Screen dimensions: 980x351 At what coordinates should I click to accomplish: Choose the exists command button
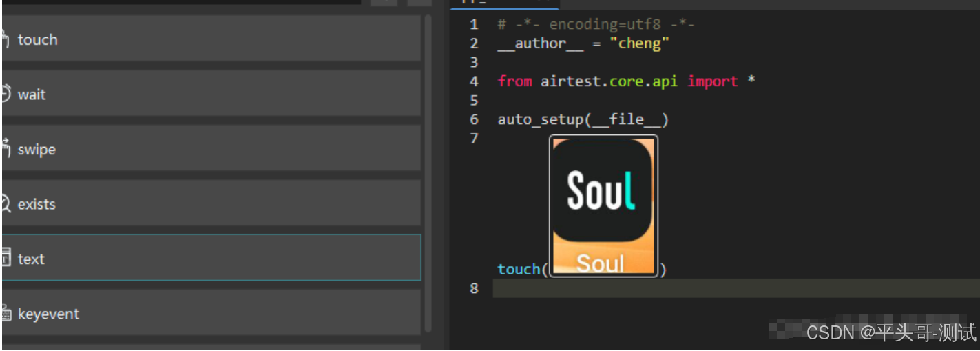[x=211, y=203]
